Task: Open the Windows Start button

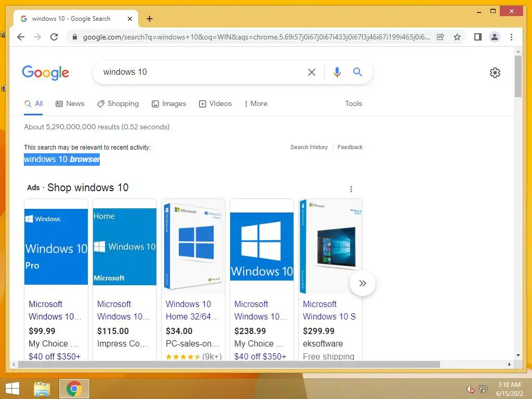Action: tap(12, 389)
